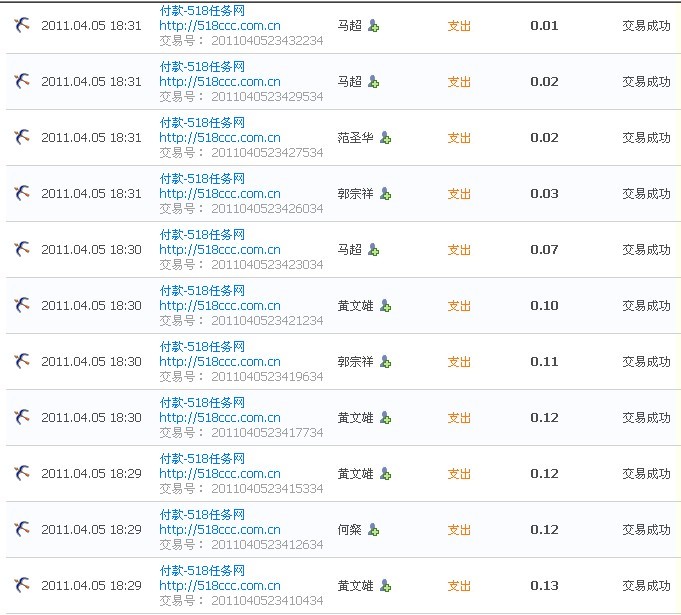The width and height of the screenshot is (681, 615).
Task: Open the http://518ccc.com.cn link for transaction 2011040523415334
Action: click(220, 474)
